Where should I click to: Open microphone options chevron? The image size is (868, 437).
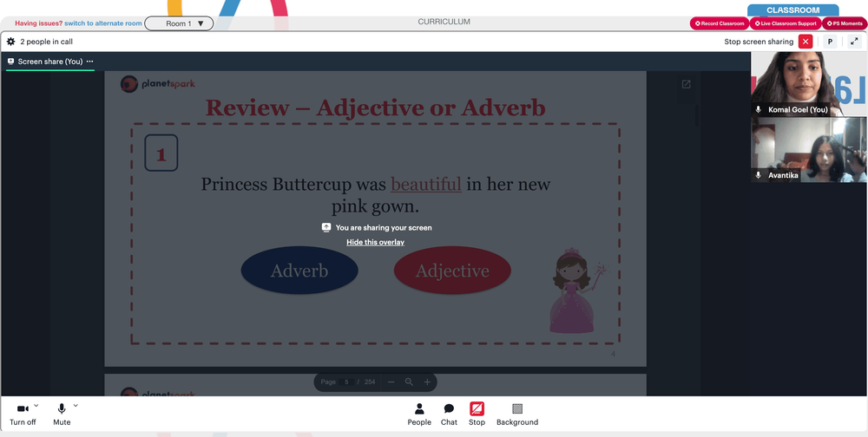pos(76,406)
